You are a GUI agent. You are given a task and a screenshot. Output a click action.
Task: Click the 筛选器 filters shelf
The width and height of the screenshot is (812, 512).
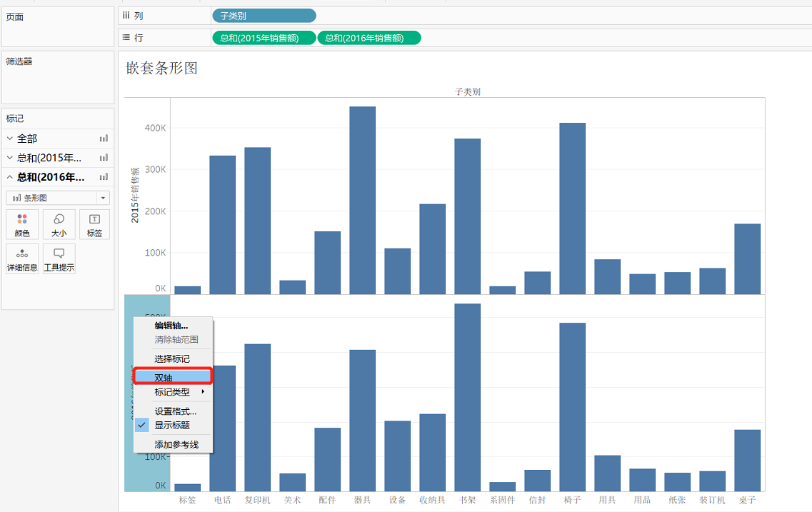point(58,77)
